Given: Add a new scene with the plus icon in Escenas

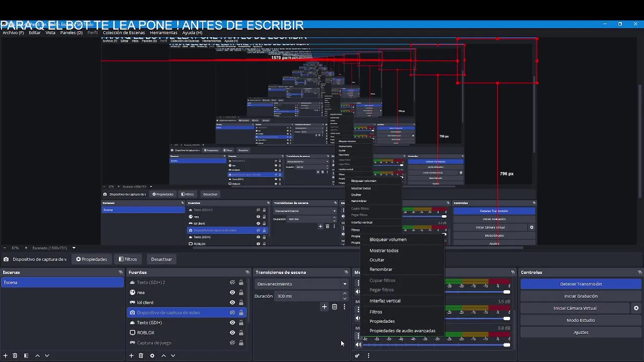Looking at the screenshot, I should tap(5, 355).
